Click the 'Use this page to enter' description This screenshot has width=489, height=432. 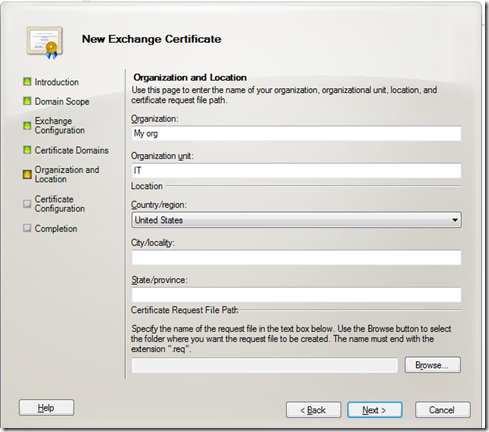coord(284,95)
